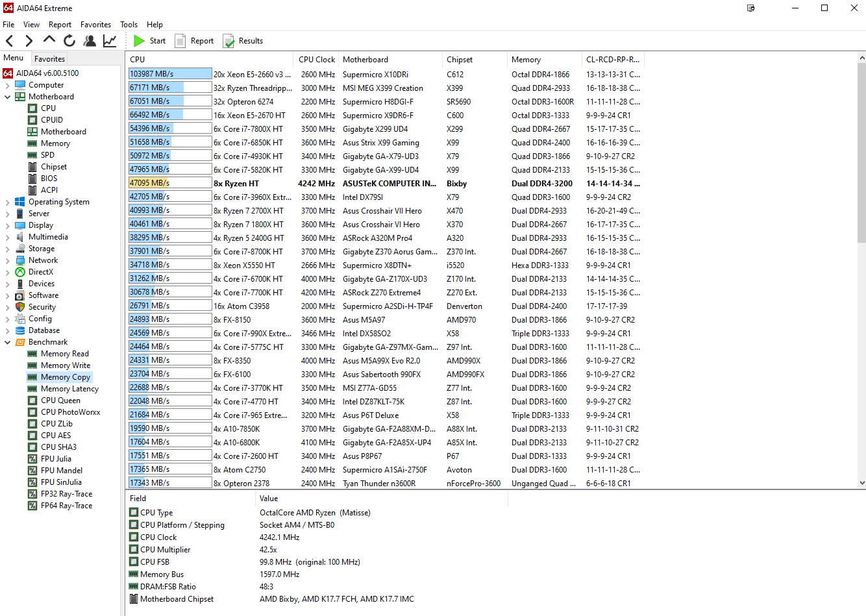This screenshot has height=616, width=866.
Task: Expand the Storage tree node
Action: [x=7, y=249]
